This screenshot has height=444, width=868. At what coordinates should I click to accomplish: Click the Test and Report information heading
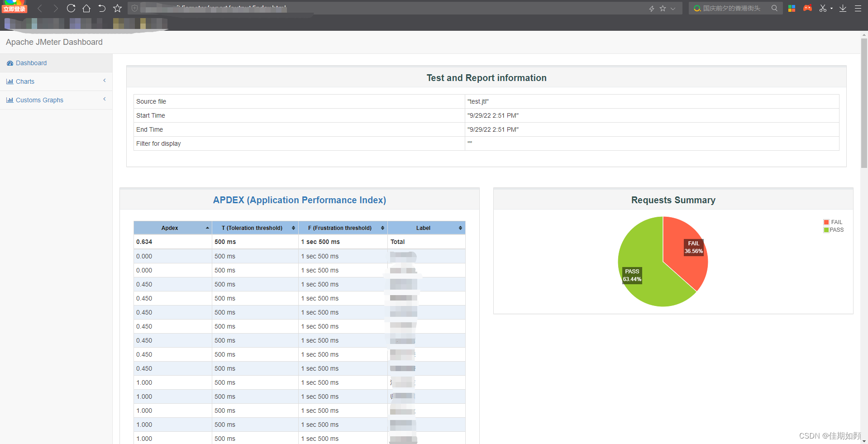click(486, 78)
